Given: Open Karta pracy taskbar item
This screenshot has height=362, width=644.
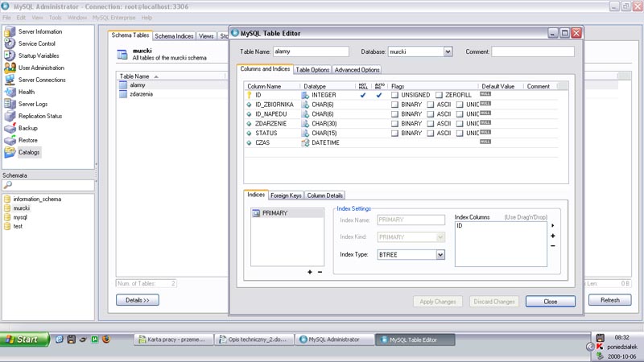Looking at the screenshot, I should pyautogui.click(x=174, y=339).
